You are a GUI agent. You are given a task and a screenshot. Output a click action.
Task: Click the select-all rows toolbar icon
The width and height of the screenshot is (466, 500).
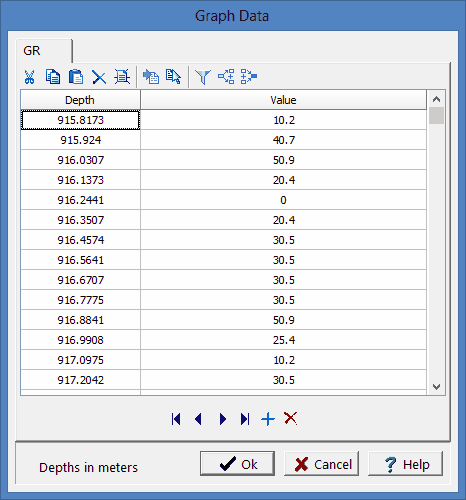[x=122, y=77]
